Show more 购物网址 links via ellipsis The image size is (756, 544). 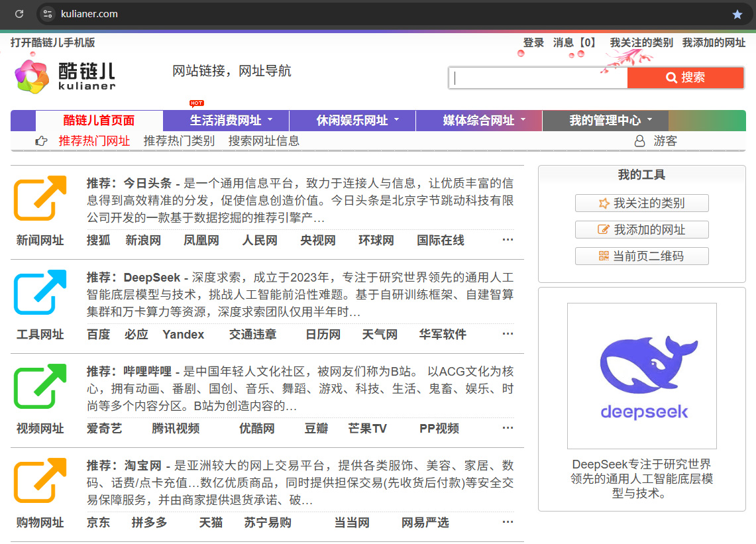(508, 522)
